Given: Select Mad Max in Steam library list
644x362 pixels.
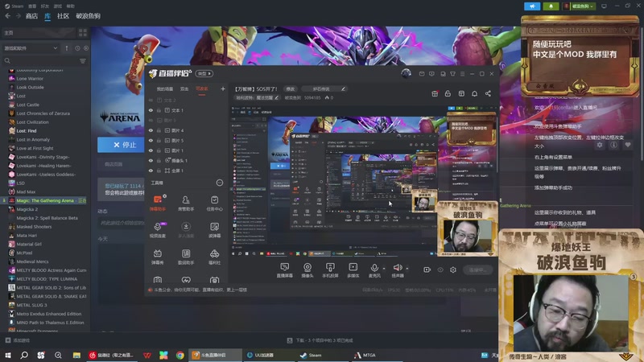Looking at the screenshot, I should (x=26, y=191).
